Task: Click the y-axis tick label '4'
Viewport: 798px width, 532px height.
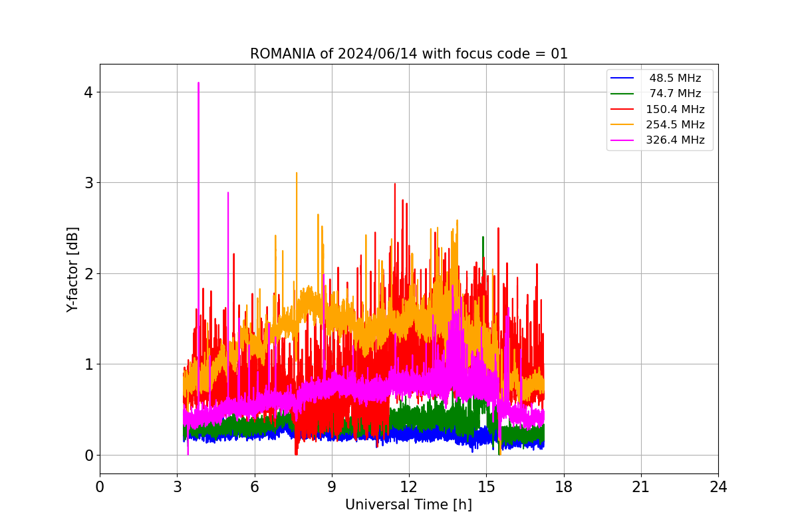Action: pos(88,92)
